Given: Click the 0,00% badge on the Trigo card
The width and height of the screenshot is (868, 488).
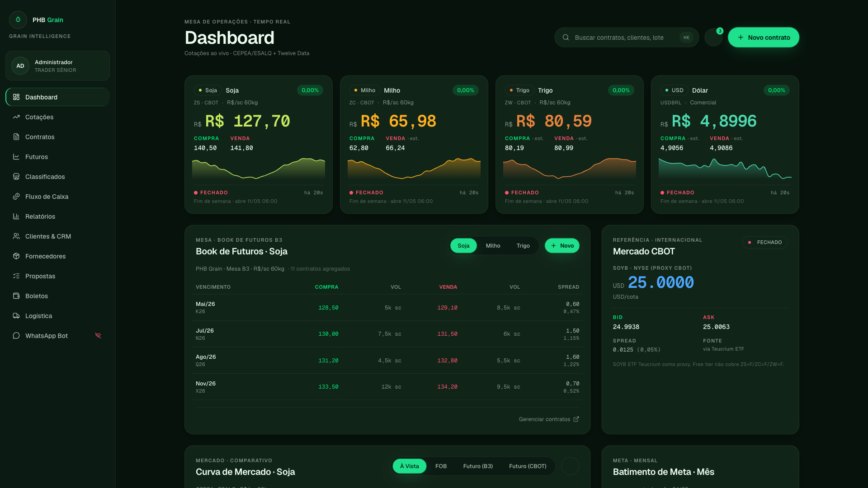Looking at the screenshot, I should 621,90.
